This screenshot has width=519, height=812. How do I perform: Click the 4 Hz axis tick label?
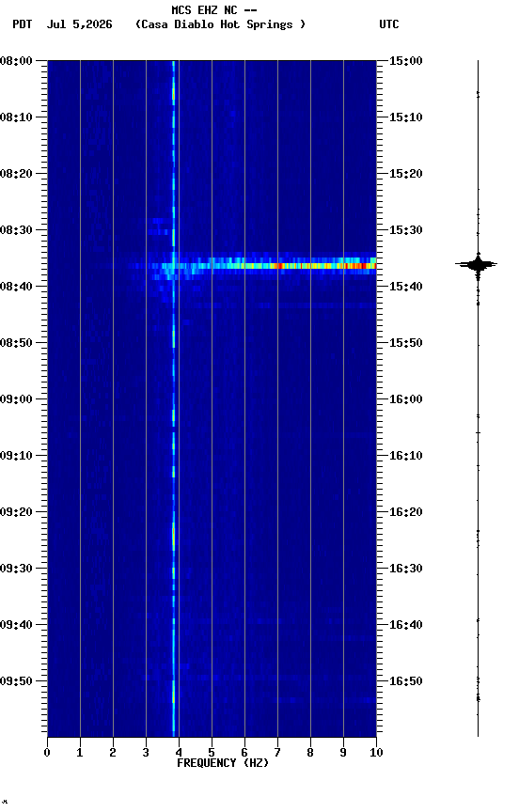click(179, 753)
